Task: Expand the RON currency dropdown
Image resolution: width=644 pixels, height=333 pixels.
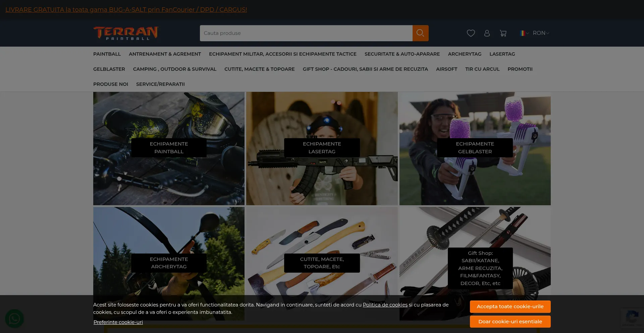Action: pyautogui.click(x=541, y=33)
